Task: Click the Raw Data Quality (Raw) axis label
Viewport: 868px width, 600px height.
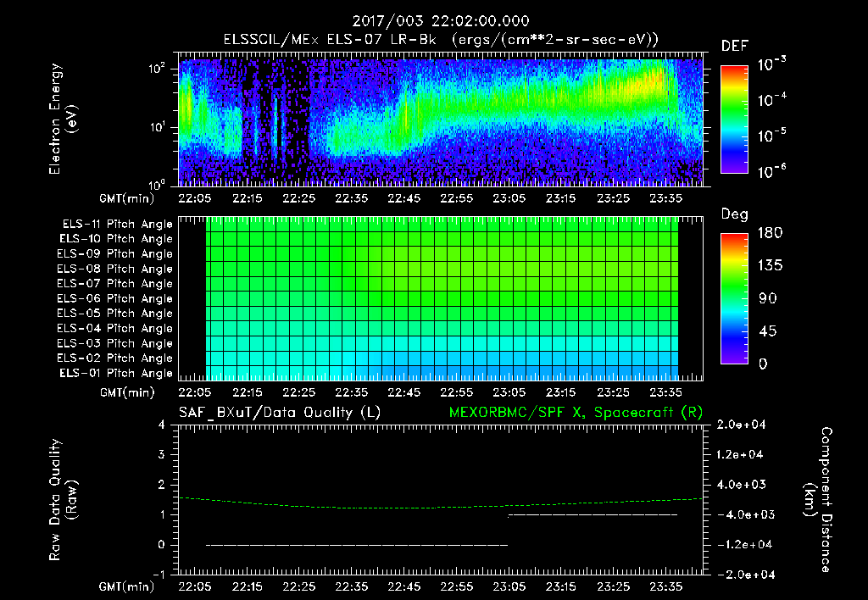Action: (x=63, y=500)
